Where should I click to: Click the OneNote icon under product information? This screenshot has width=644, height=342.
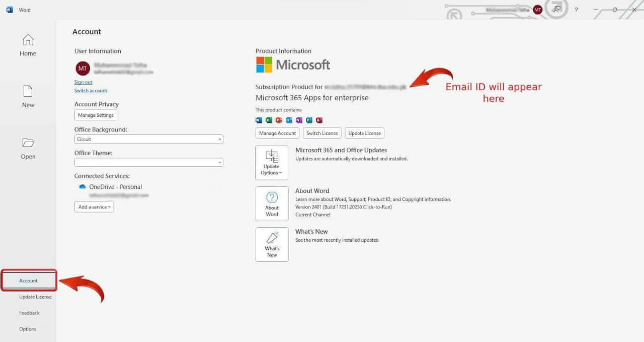point(298,120)
